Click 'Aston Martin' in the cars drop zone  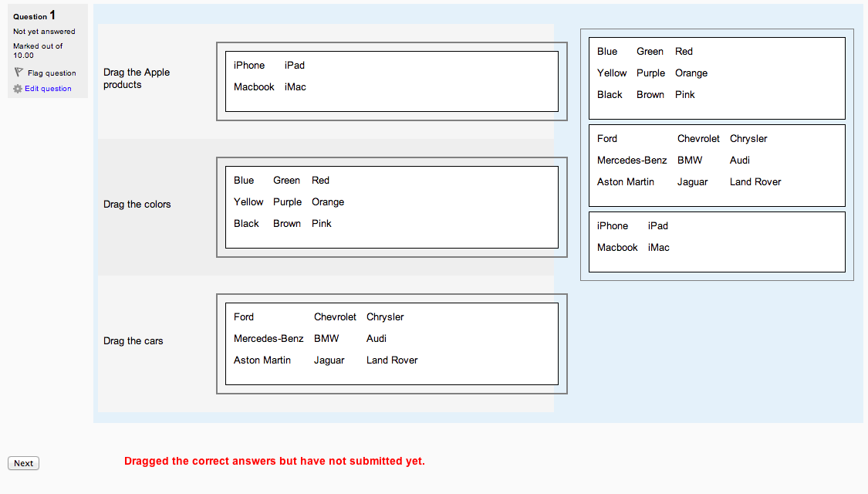[x=262, y=360]
